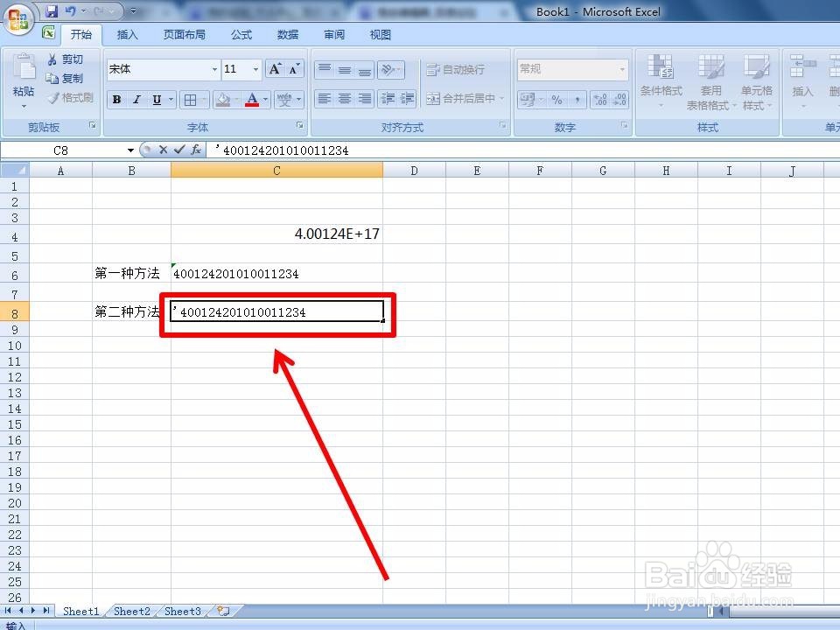Save workbook via quick access toolbar

point(52,10)
